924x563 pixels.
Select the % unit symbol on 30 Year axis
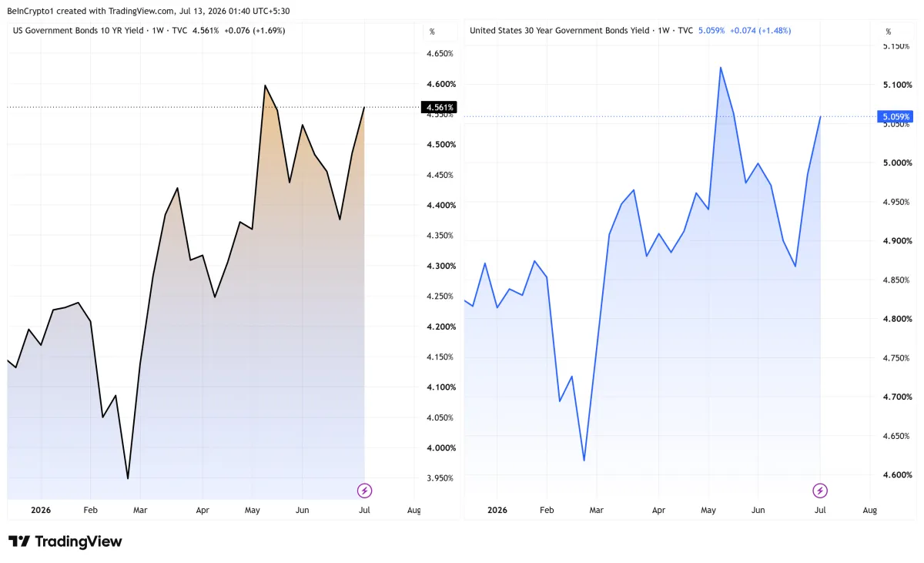[888, 32]
